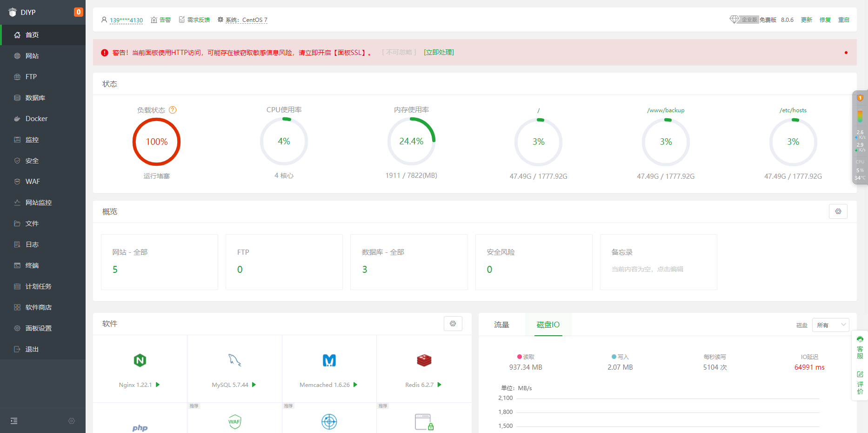Switch to the 磁盘IO tab
Screen dimensions: 868x433
pos(548,325)
